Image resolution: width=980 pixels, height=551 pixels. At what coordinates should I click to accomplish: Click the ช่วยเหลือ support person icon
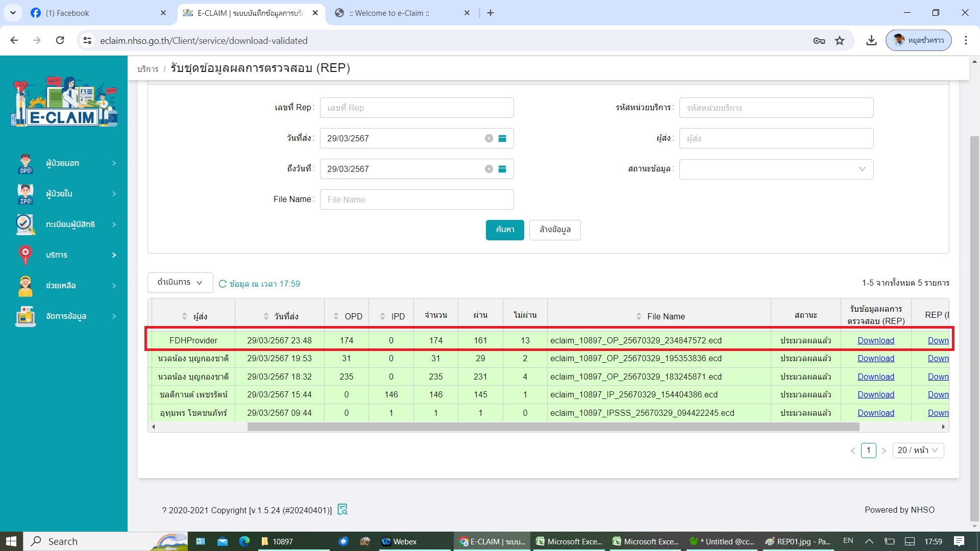pos(25,286)
